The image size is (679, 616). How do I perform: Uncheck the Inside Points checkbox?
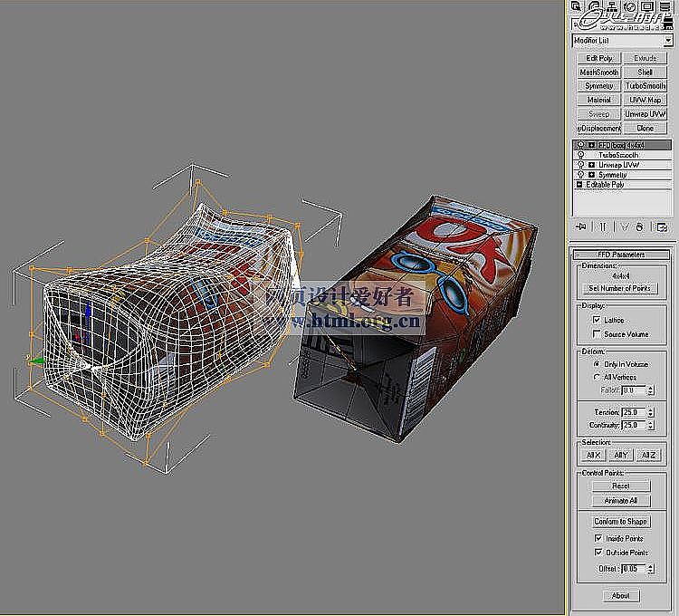pyautogui.click(x=598, y=538)
